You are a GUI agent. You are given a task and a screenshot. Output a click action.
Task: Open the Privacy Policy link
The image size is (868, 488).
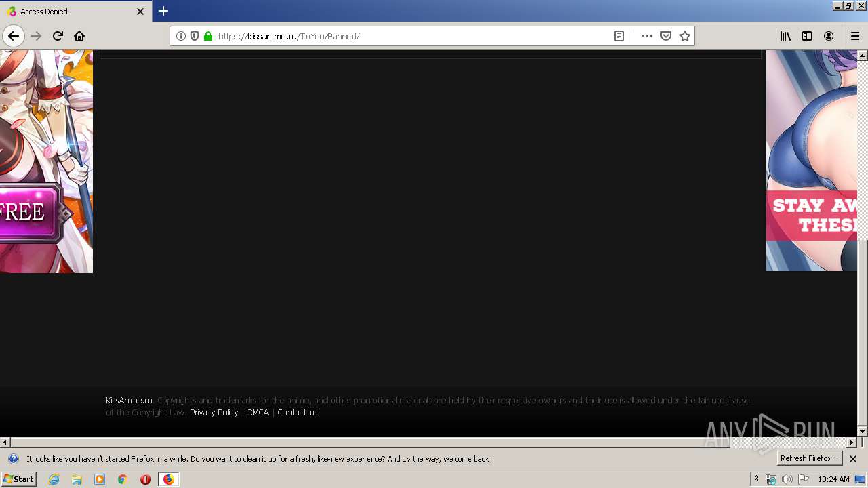[x=214, y=412]
